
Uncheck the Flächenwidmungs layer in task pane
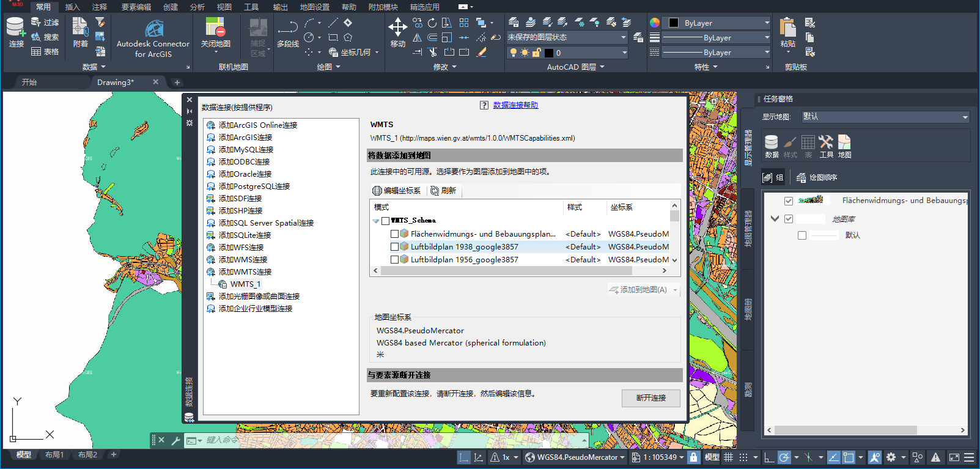(789, 201)
